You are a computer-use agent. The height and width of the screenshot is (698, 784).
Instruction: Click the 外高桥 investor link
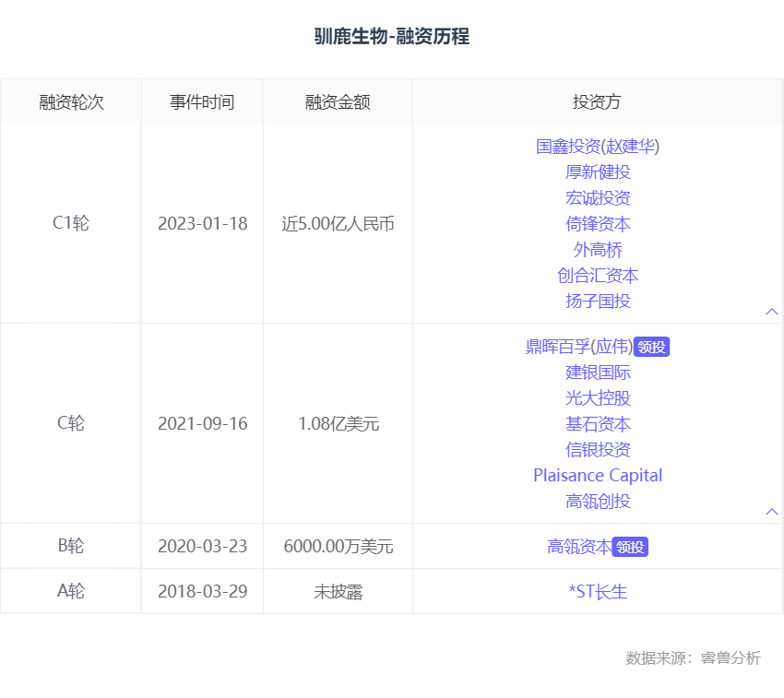pyautogui.click(x=598, y=250)
